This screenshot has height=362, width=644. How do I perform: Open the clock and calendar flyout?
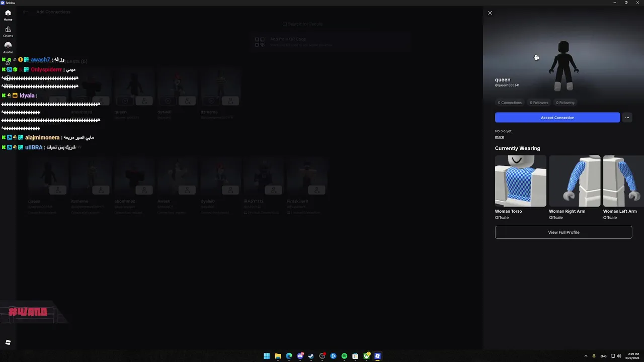click(633, 356)
